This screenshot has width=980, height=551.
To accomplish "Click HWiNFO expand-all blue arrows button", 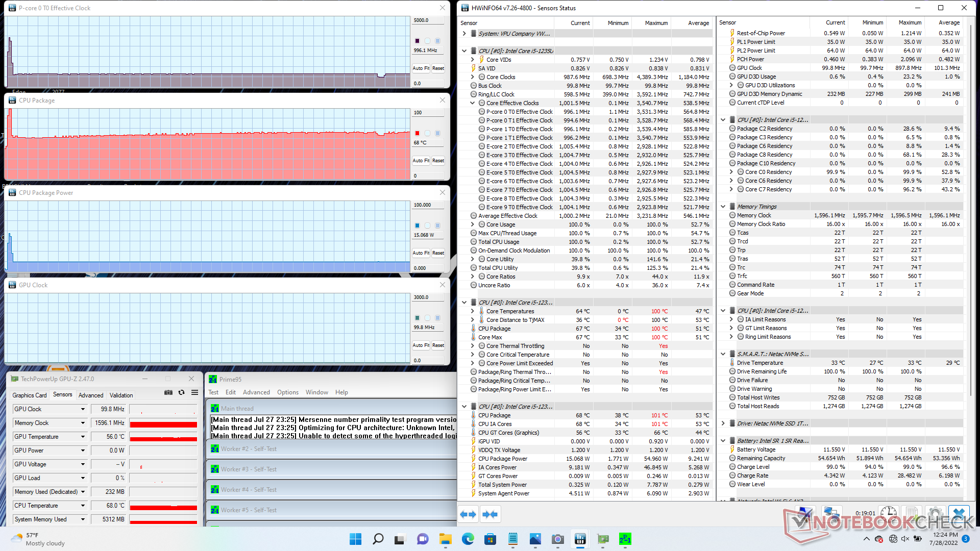I will (468, 514).
